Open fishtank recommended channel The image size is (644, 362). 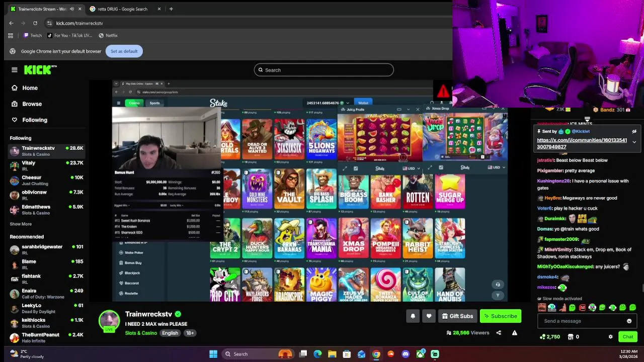(47, 279)
